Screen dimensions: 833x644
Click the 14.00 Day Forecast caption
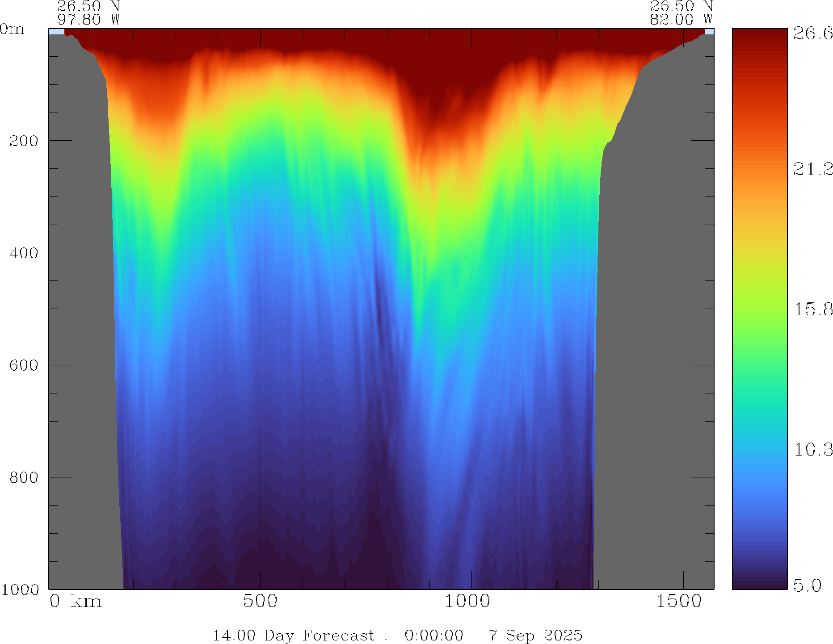(x=293, y=636)
